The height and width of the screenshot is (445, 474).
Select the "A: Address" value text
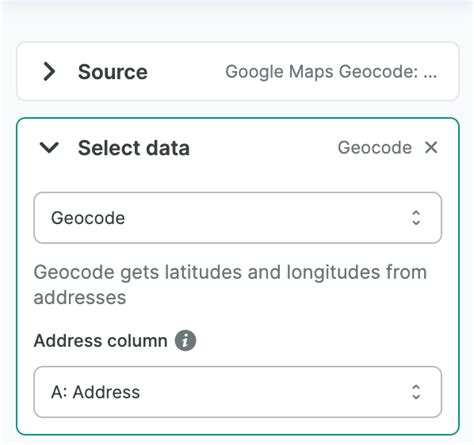[95, 392]
